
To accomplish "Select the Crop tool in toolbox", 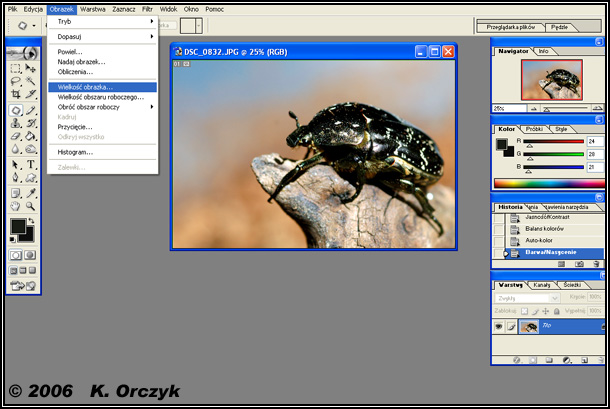I will click(x=16, y=95).
